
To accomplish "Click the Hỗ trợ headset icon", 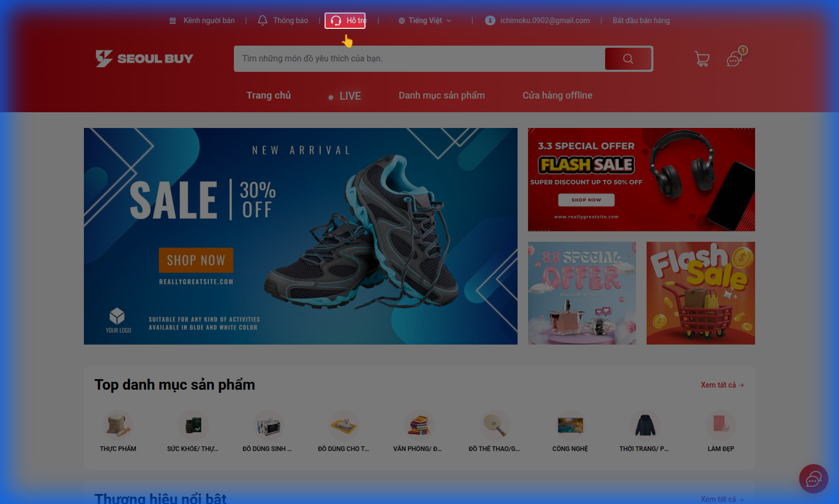I will (336, 20).
